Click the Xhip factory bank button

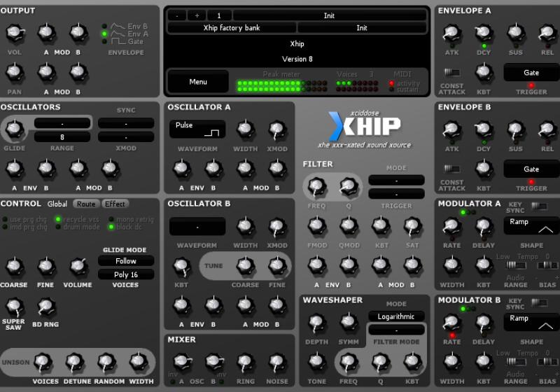(232, 28)
